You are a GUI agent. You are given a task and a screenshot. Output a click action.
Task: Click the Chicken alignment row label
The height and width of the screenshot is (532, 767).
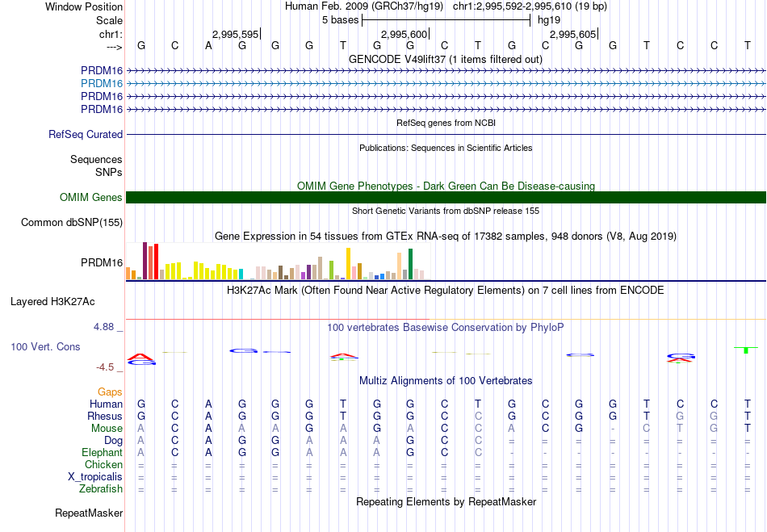coord(103,464)
